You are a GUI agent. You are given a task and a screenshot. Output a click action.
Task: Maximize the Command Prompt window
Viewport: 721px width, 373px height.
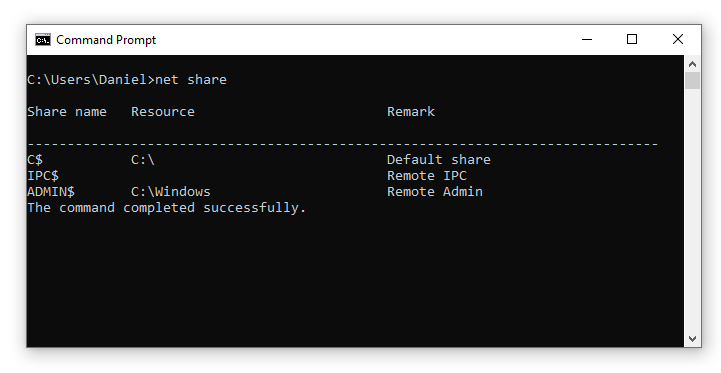pos(632,40)
